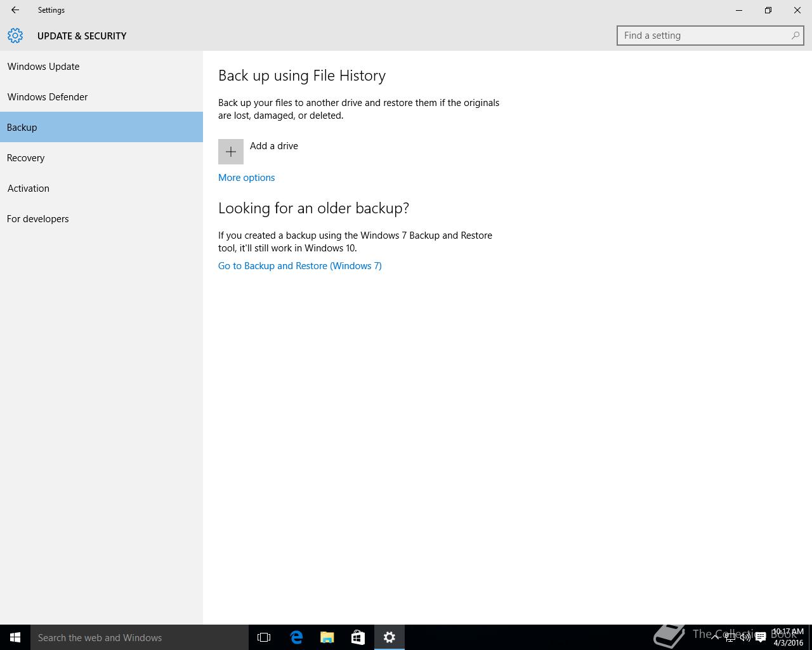Click the Update & Security gear icon

pyautogui.click(x=15, y=36)
